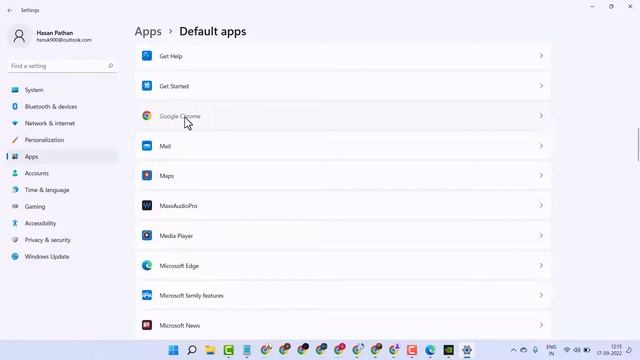The image size is (640, 360).
Task: Open the Get Help app entry
Action: [x=343, y=56]
